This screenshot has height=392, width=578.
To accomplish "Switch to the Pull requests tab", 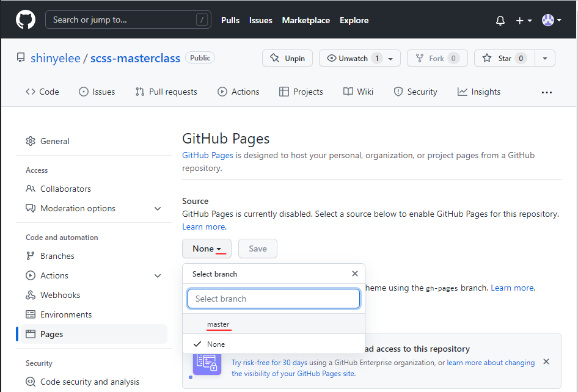I will [166, 92].
